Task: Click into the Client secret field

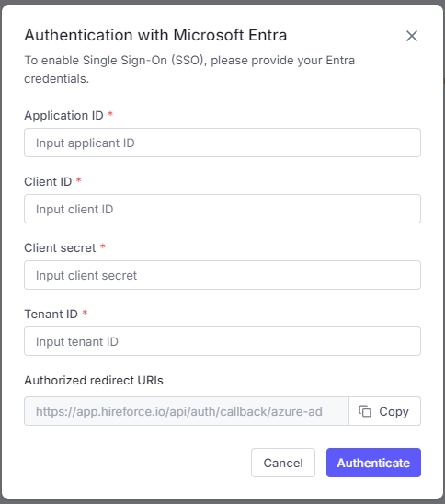Action: [x=222, y=275]
